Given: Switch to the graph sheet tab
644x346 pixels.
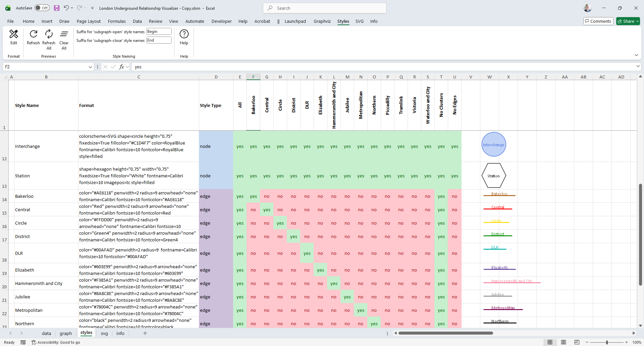Looking at the screenshot, I should tap(66, 333).
